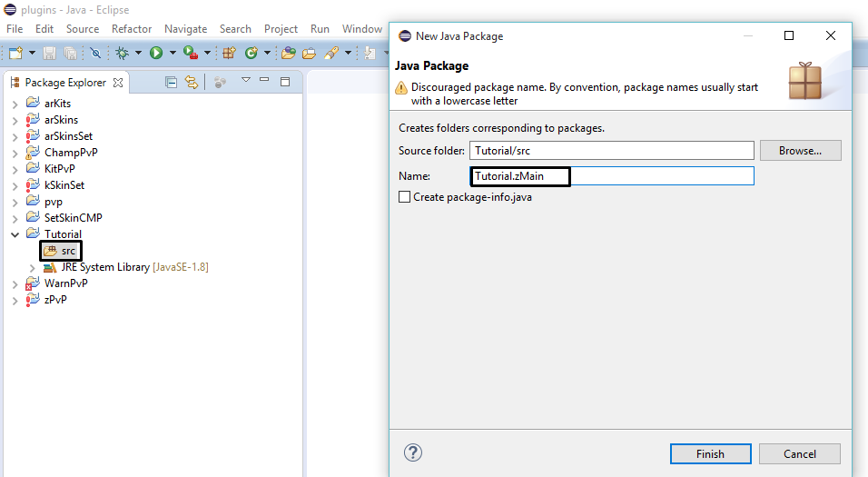Expand the JRE System Library node
The height and width of the screenshot is (477, 868).
point(33,267)
